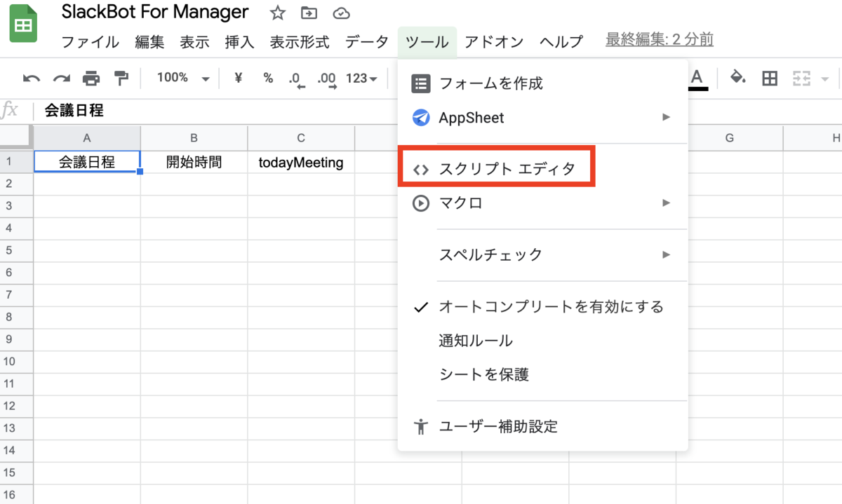Star the SlackBot For Manager spreadsheet
Image resolution: width=842 pixels, height=504 pixels.
point(277,13)
